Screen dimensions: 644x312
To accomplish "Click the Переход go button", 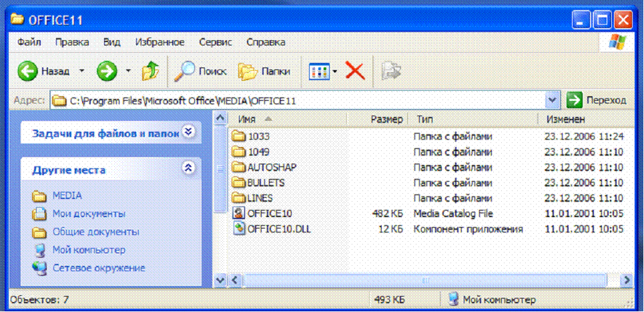I will pos(597,100).
